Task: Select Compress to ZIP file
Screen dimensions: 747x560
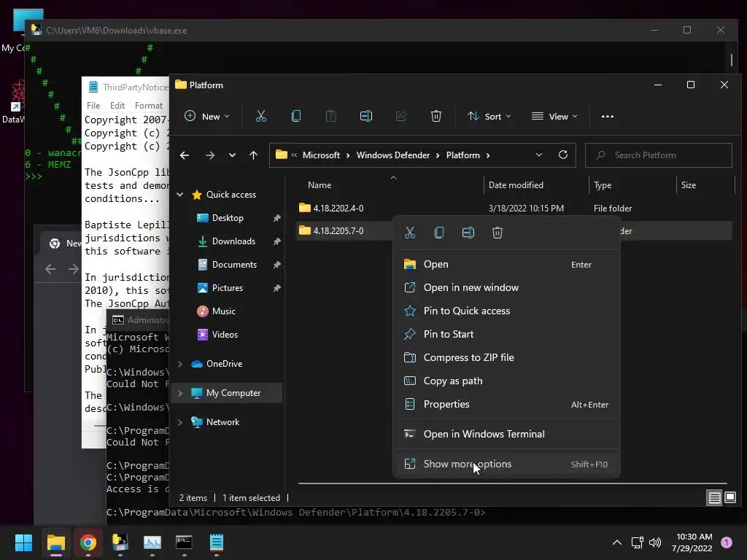Action: tap(506, 357)
